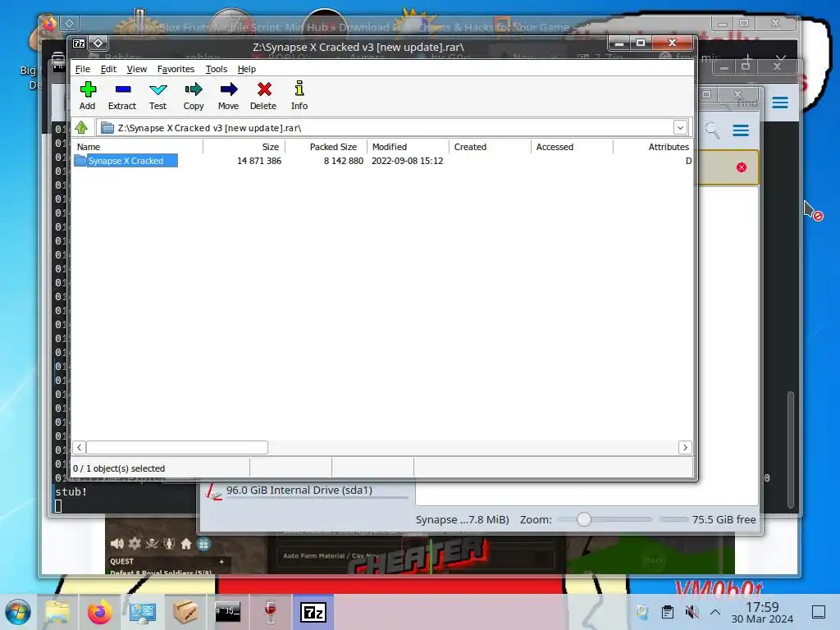Sort by the Accessed column header
This screenshot has height=630, width=840.
click(x=572, y=147)
